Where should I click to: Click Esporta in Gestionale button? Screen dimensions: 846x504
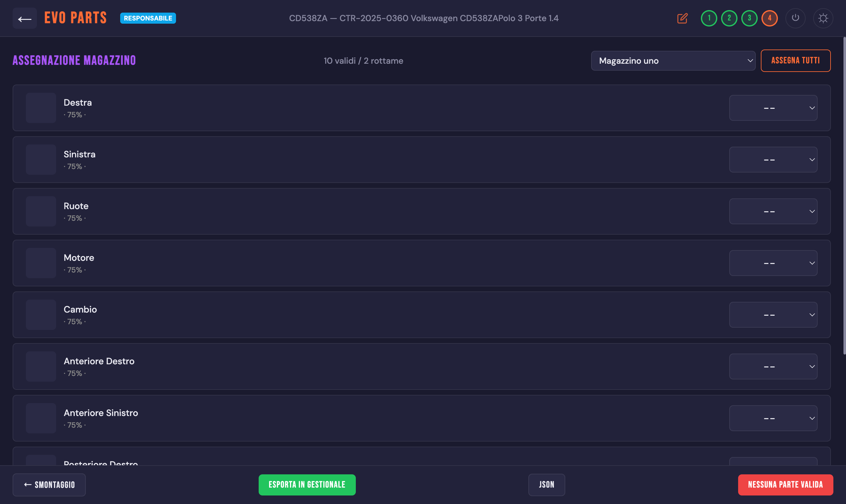(307, 485)
